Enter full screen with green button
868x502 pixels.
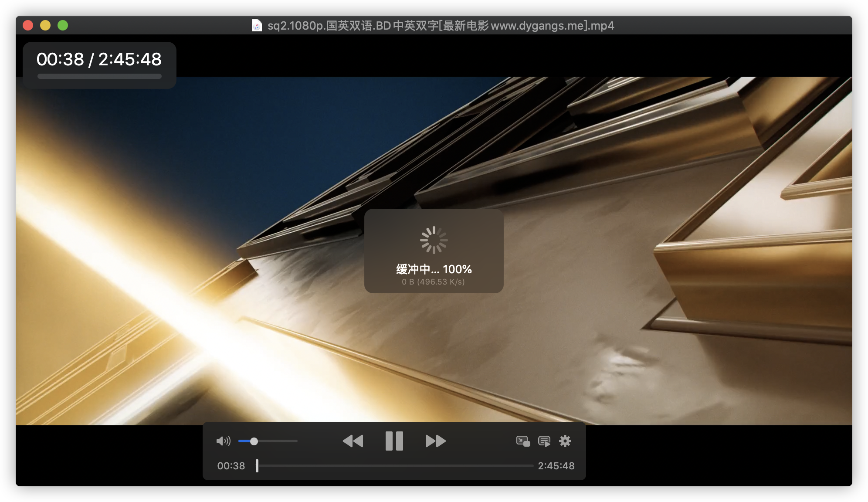point(63,25)
